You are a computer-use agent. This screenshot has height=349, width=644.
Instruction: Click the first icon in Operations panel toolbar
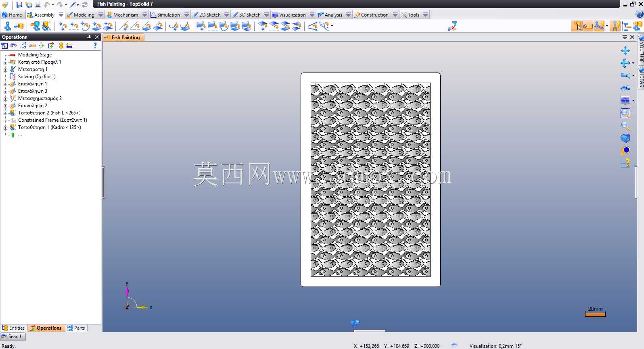pyautogui.click(x=4, y=46)
